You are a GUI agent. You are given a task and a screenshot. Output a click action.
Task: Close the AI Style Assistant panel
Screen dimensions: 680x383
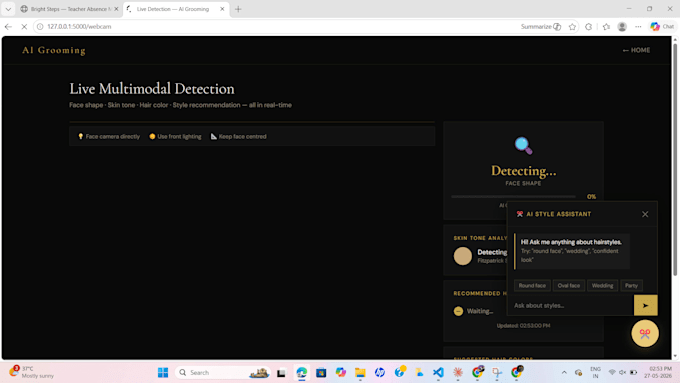645,214
